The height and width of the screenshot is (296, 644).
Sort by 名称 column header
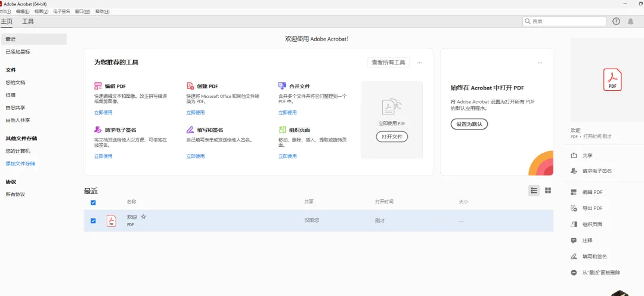[x=131, y=202]
